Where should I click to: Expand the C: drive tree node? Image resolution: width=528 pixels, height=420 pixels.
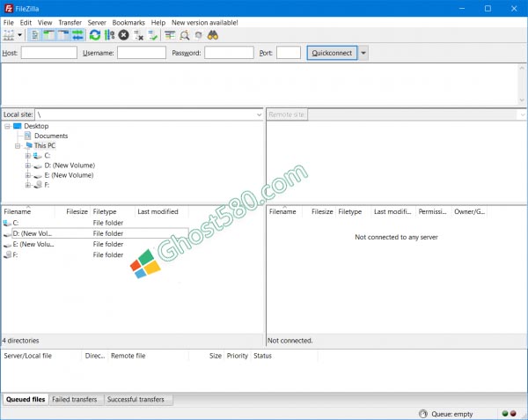tap(28, 156)
